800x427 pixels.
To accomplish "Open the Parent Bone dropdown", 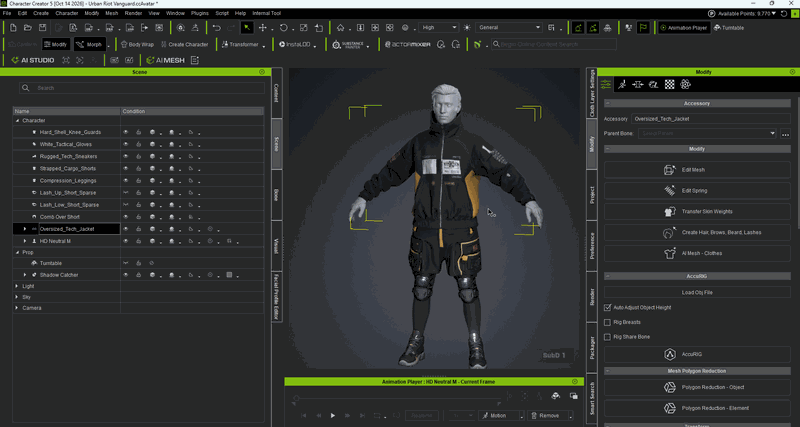I will (707, 133).
